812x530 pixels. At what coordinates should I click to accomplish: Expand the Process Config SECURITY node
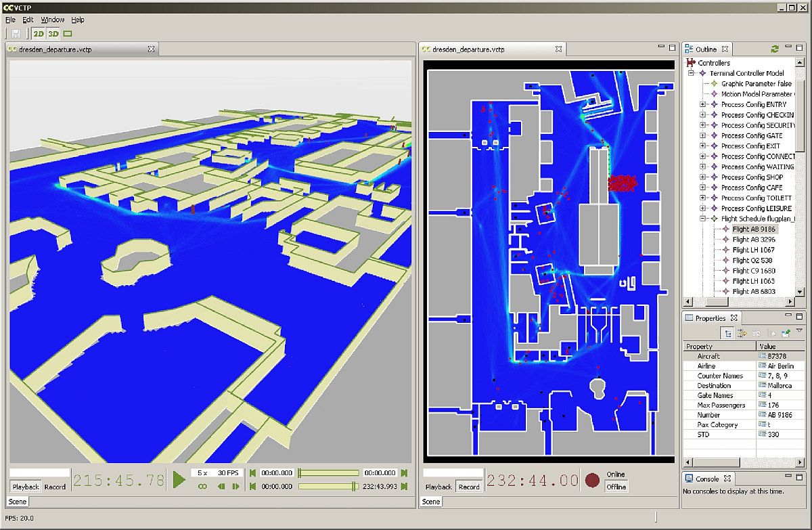point(703,125)
